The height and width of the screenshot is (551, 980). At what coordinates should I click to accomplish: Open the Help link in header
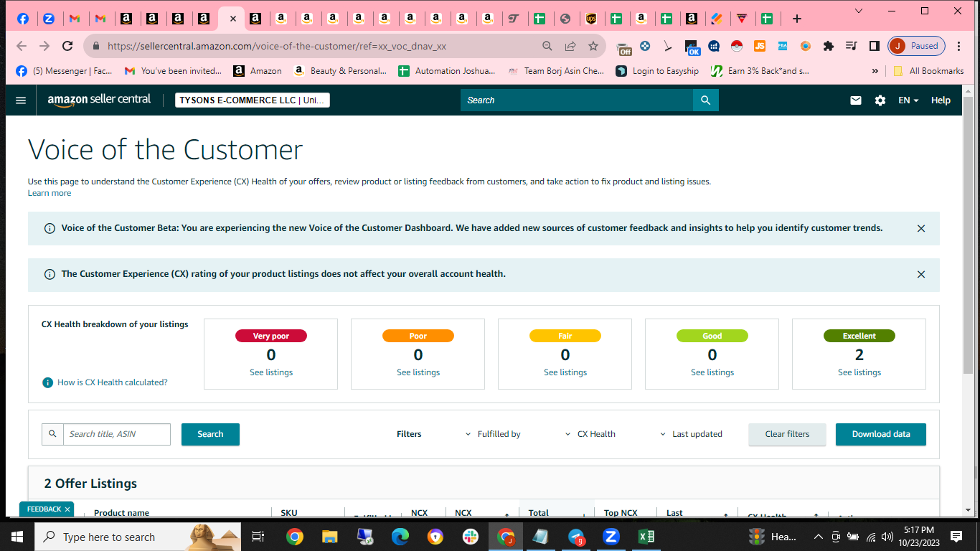tap(941, 100)
